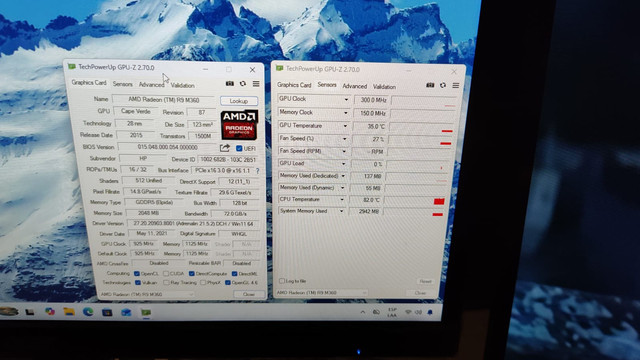Open the hamburger menu in Sensors window
This screenshot has width=640, height=360.
[456, 85]
